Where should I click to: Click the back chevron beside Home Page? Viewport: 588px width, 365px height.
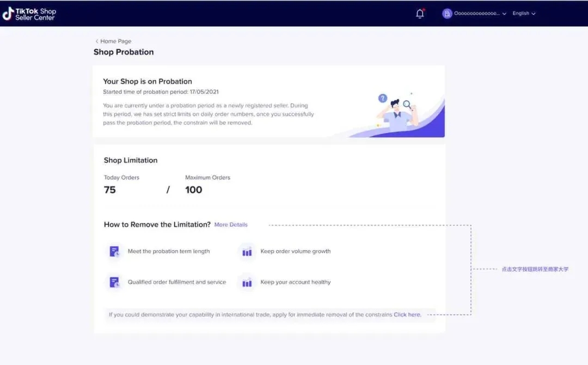pyautogui.click(x=97, y=41)
